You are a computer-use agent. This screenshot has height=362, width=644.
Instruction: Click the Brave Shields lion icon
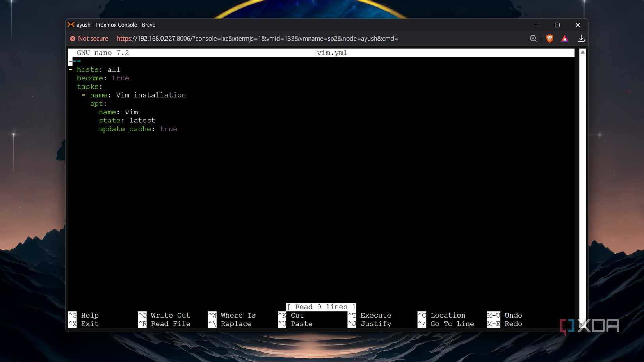pyautogui.click(x=550, y=38)
